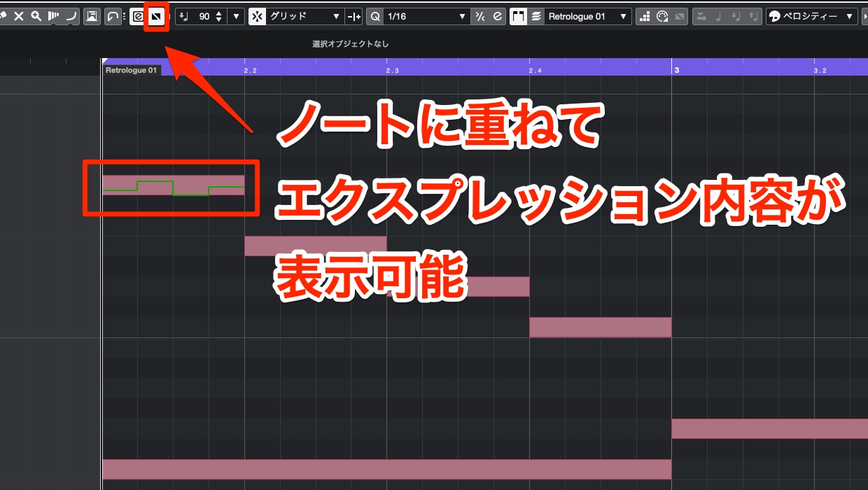Select the Zoom magnifier tool
This screenshot has height=490, width=868.
pos(36,16)
